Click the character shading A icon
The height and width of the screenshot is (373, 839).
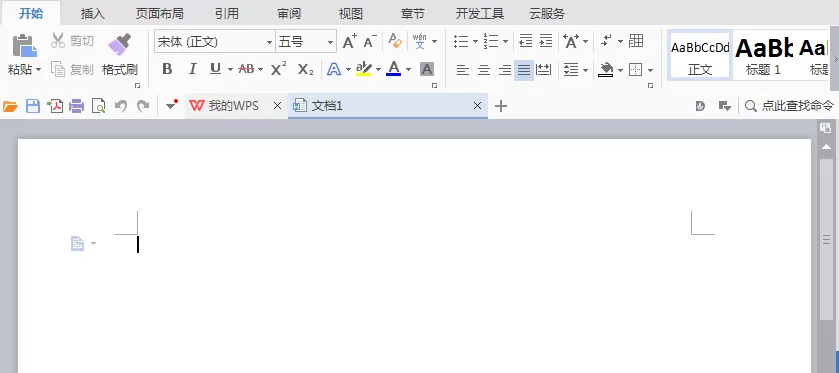click(x=427, y=69)
